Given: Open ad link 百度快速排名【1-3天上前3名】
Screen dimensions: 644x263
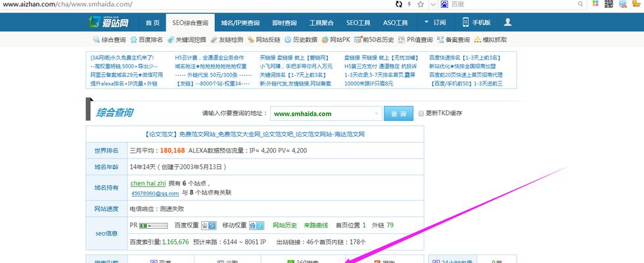Looking at the screenshot, I should tap(465, 58).
